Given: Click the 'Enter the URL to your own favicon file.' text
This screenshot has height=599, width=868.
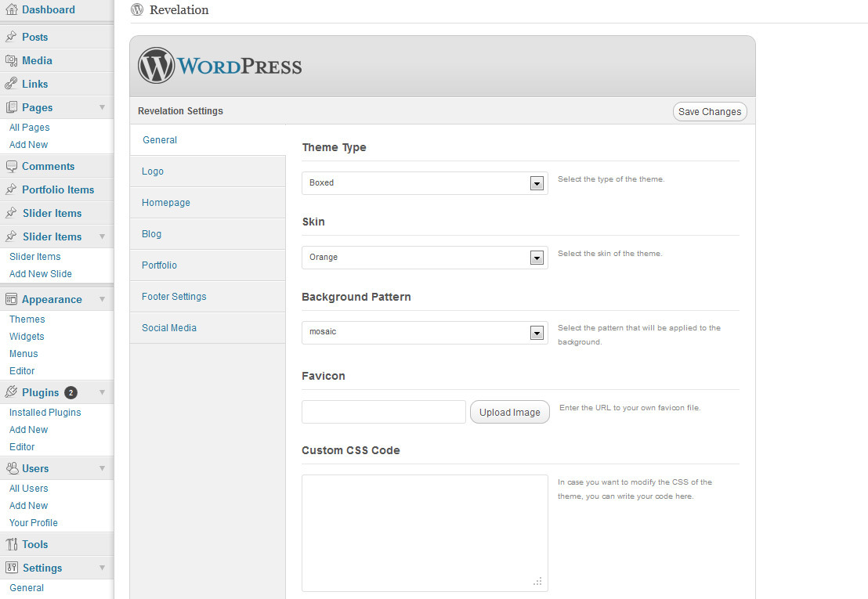Looking at the screenshot, I should tap(630, 408).
